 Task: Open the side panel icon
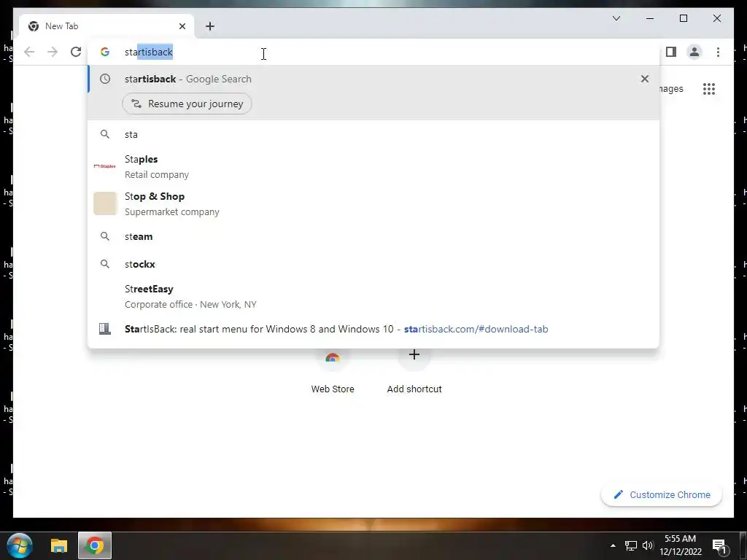tap(671, 52)
